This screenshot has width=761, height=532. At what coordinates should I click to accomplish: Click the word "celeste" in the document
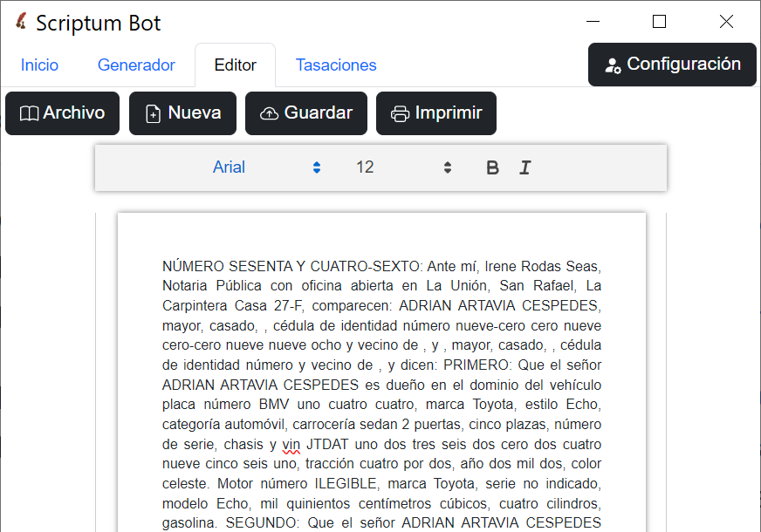pyautogui.click(x=184, y=483)
